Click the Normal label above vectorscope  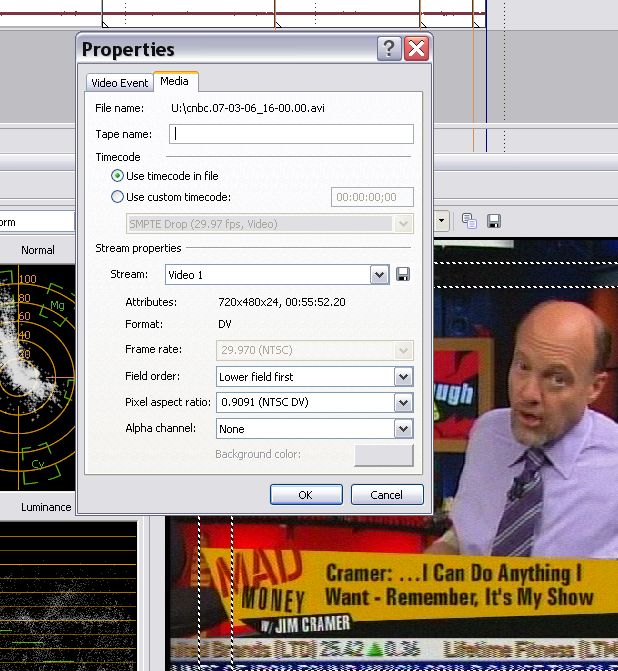38,250
